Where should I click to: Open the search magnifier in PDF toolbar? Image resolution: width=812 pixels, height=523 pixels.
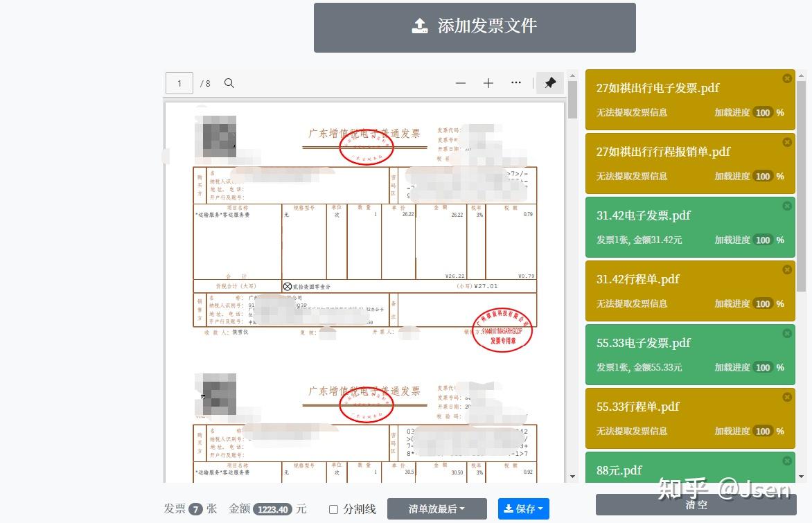[x=229, y=83]
